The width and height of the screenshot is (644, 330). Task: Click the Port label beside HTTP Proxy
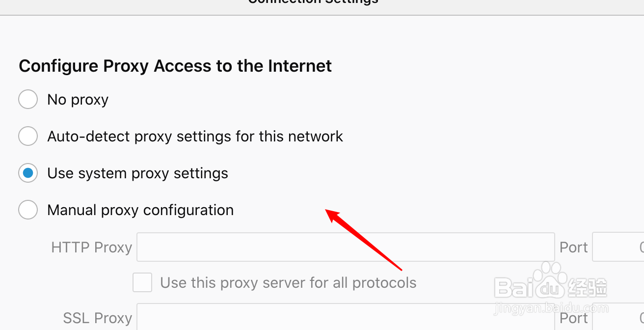pyautogui.click(x=573, y=247)
